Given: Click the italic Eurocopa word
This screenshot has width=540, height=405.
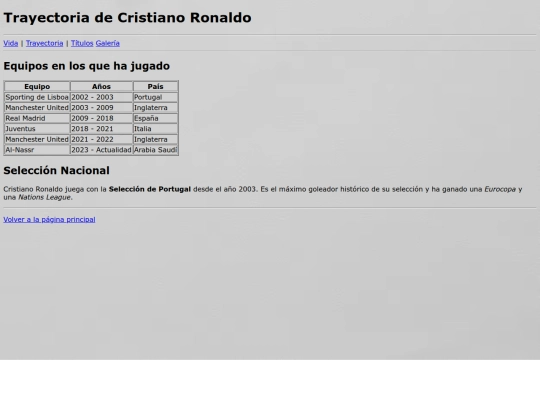Looking at the screenshot, I should (500, 189).
